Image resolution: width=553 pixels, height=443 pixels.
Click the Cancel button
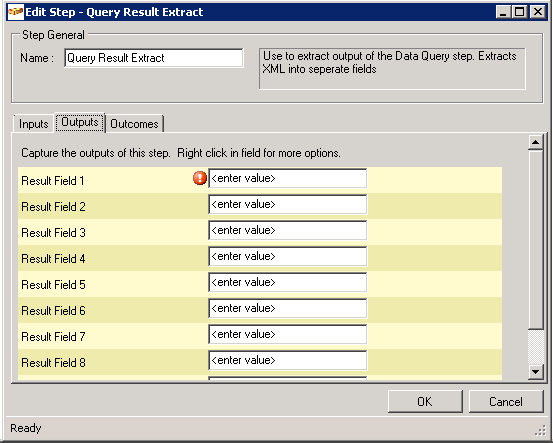pyautogui.click(x=506, y=401)
